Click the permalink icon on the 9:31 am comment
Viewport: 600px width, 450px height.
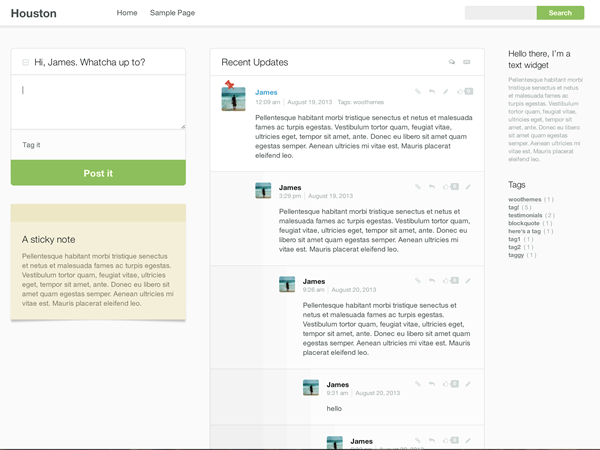419,385
